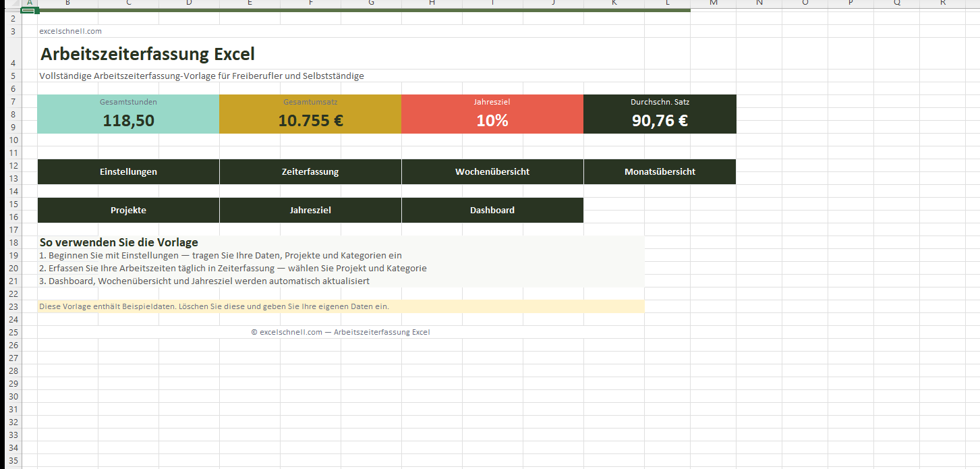The height and width of the screenshot is (469, 980).
Task: Select the footer copyright text cell
Action: (341, 332)
